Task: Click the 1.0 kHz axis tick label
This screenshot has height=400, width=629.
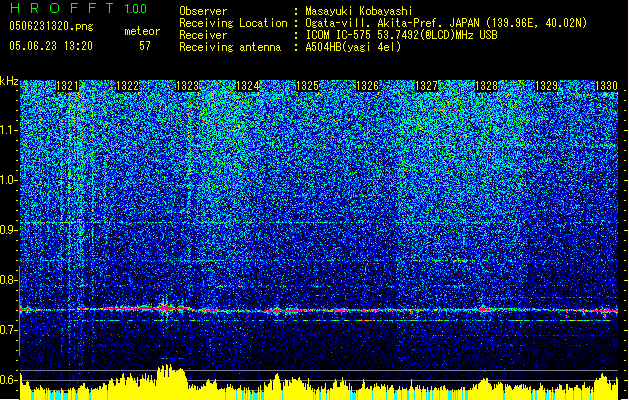Action: click(9, 180)
